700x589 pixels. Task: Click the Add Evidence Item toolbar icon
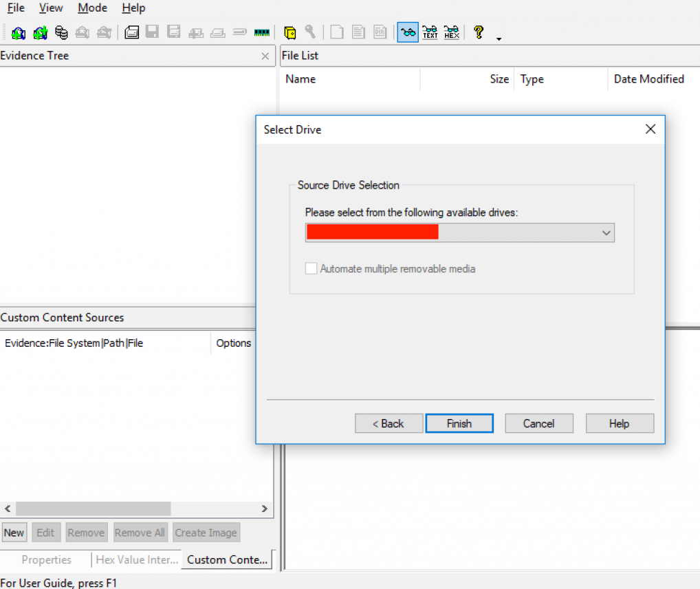tap(19, 32)
